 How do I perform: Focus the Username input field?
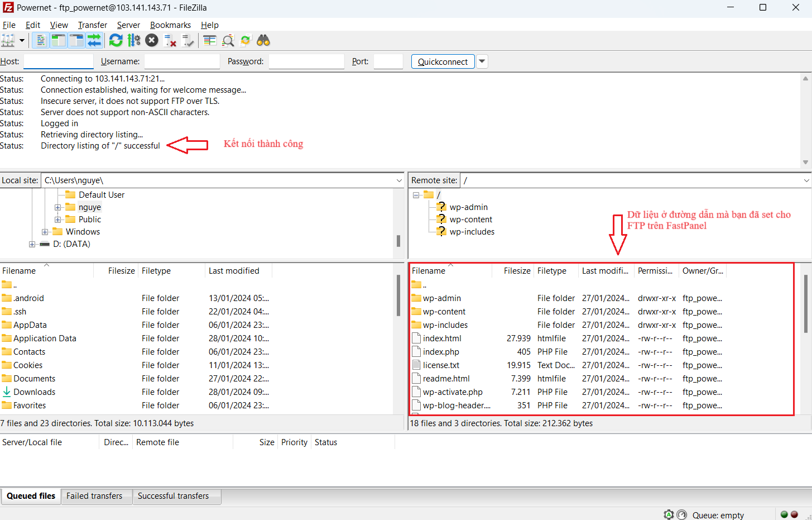point(182,61)
